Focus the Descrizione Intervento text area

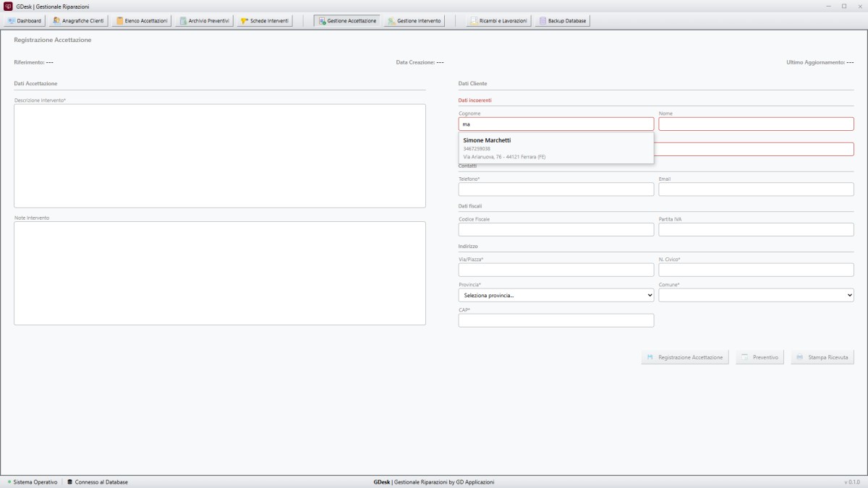(x=220, y=156)
